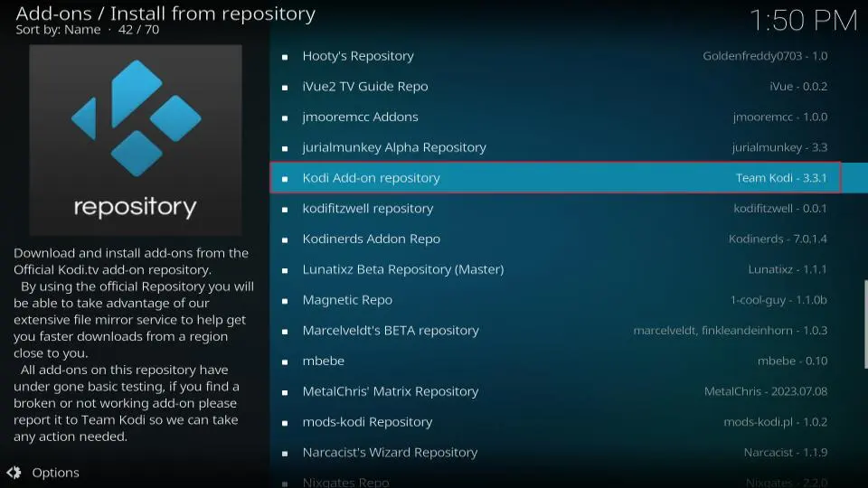Image resolution: width=868 pixels, height=488 pixels.
Task: Click bullet icon next to mbebe
Action: (x=285, y=361)
